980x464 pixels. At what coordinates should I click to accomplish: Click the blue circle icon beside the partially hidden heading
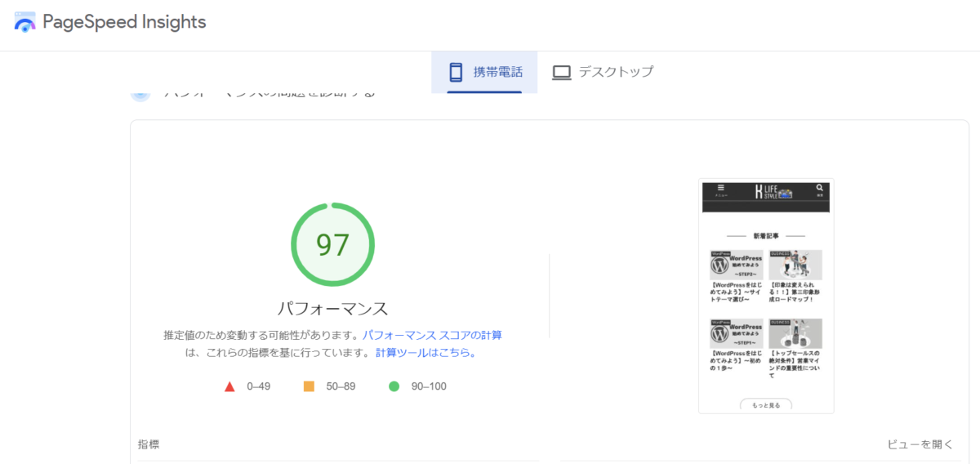[x=140, y=94]
